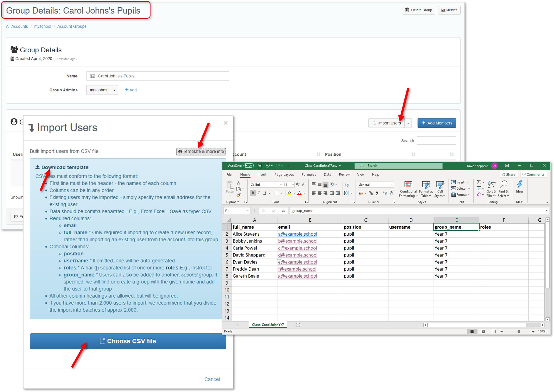Open Conditional Formatting in Styles group
Viewport: 554px width, 392px height.
click(408, 189)
